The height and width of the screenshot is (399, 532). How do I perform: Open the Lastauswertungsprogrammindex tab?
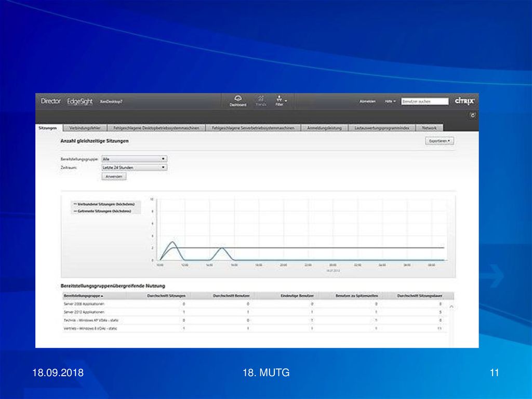(x=382, y=128)
